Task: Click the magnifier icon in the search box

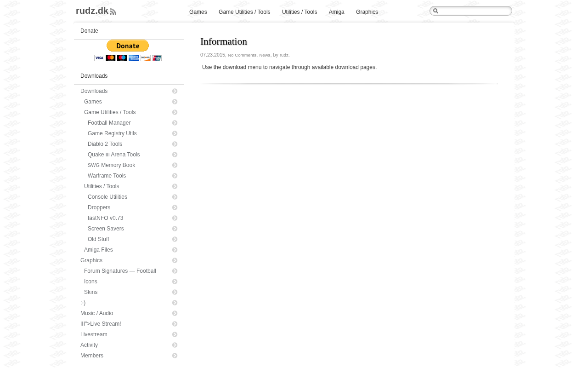Action: (x=435, y=11)
